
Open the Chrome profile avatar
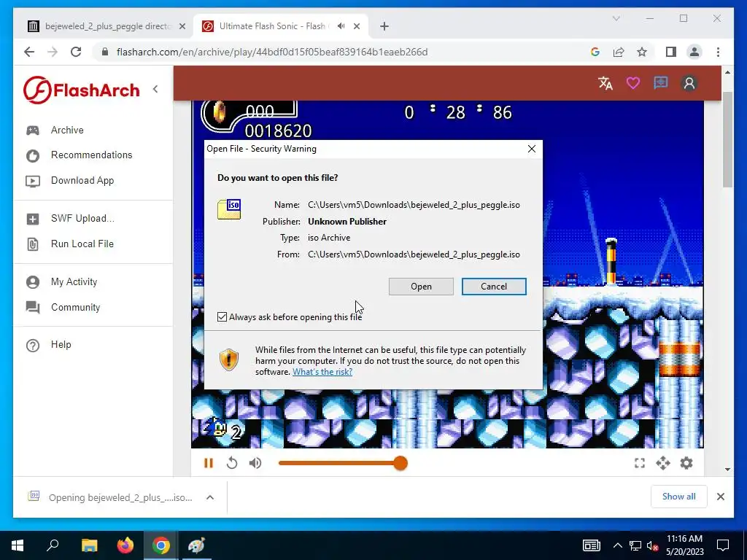(694, 52)
